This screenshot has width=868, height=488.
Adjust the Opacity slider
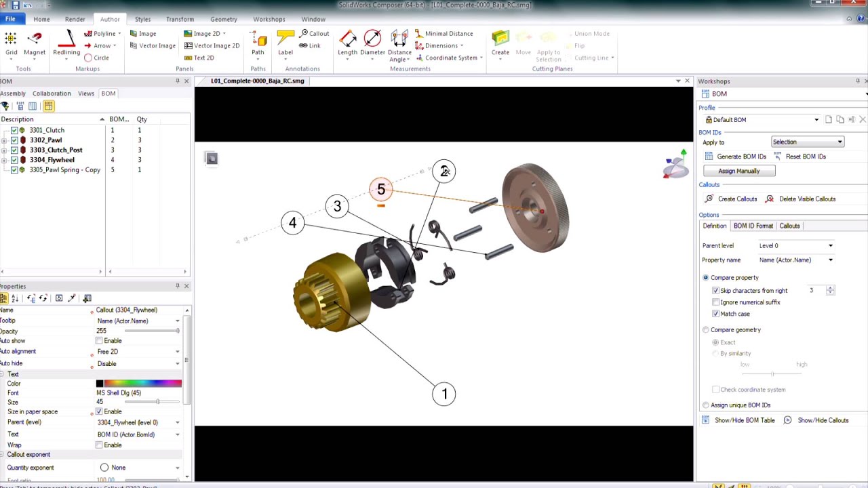153,331
